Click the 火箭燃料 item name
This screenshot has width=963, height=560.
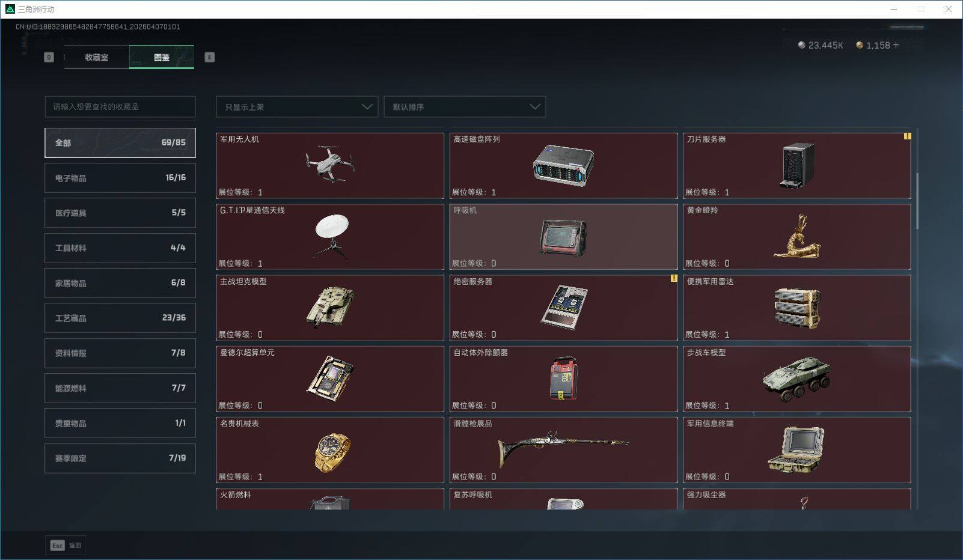click(236, 495)
